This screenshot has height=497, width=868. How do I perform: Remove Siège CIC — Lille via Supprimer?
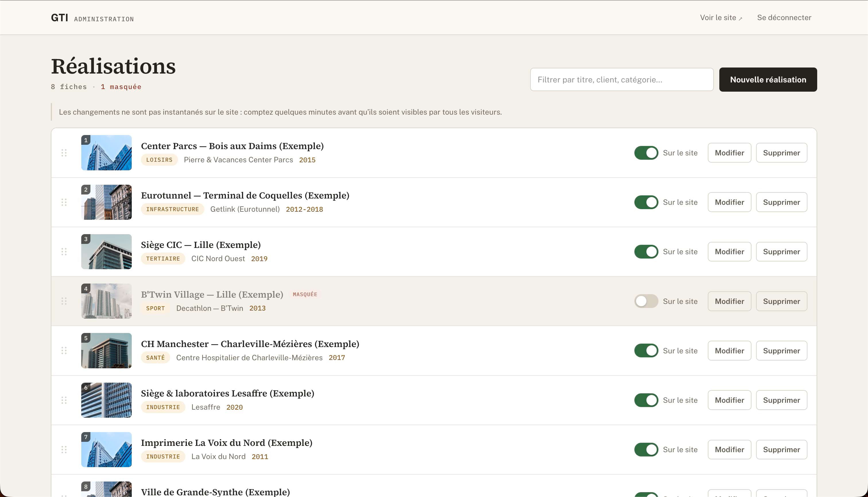pos(781,252)
